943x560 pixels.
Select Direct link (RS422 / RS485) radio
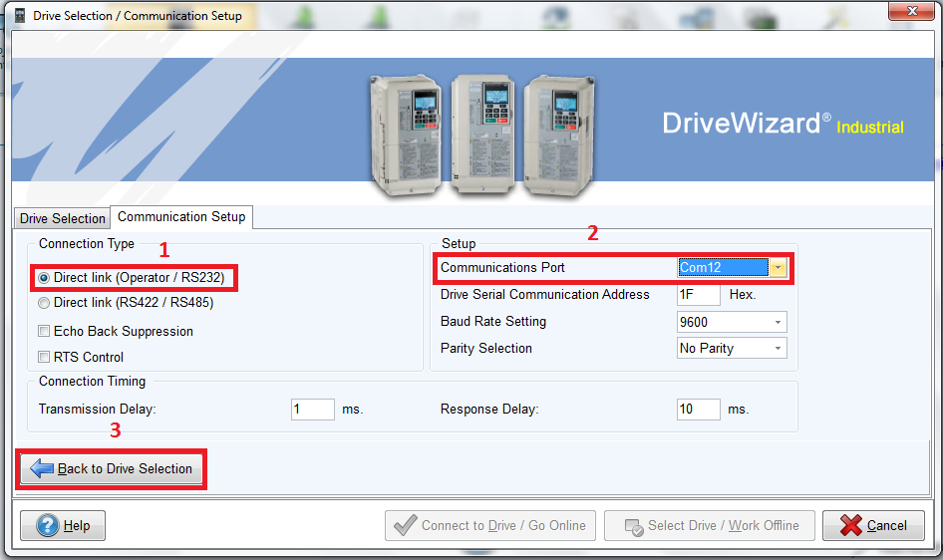44,303
